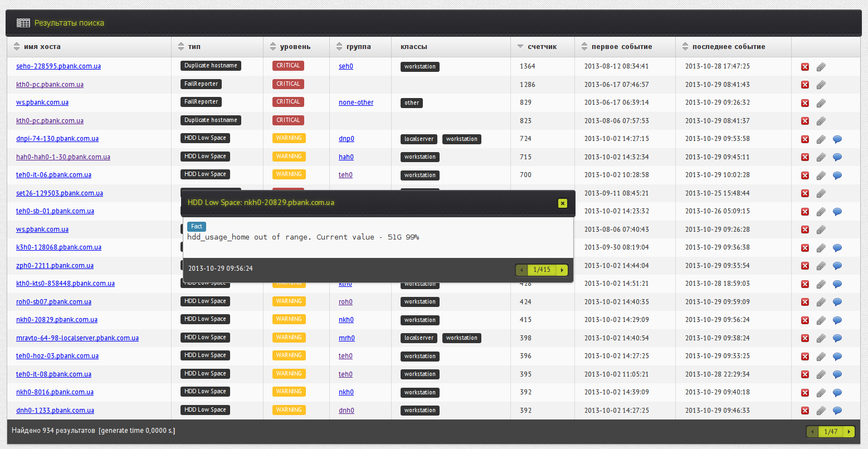
Task: Delete the teh0-sb-01.pbank.com.ua row
Action: point(805,212)
